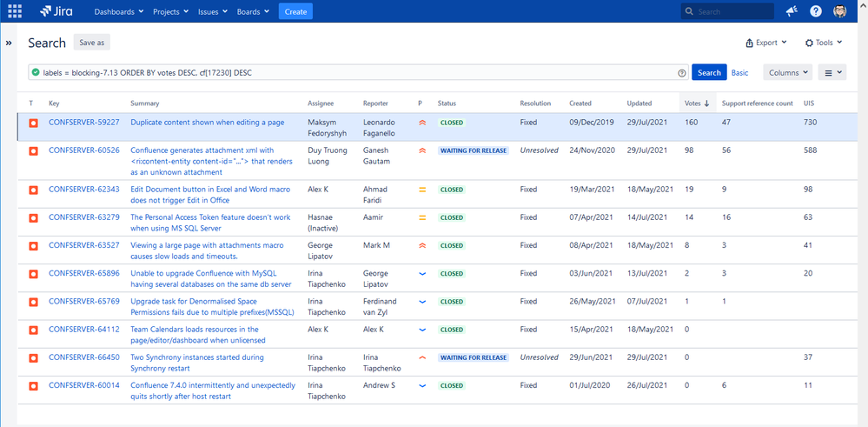
Task: Click the priority icon of CONFSERVER-63279
Action: coord(422,217)
